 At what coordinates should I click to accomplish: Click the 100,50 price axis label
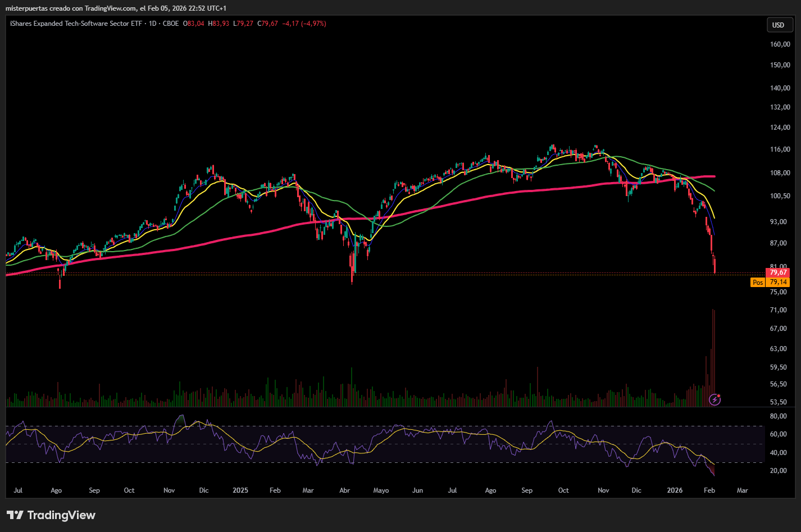pos(780,196)
